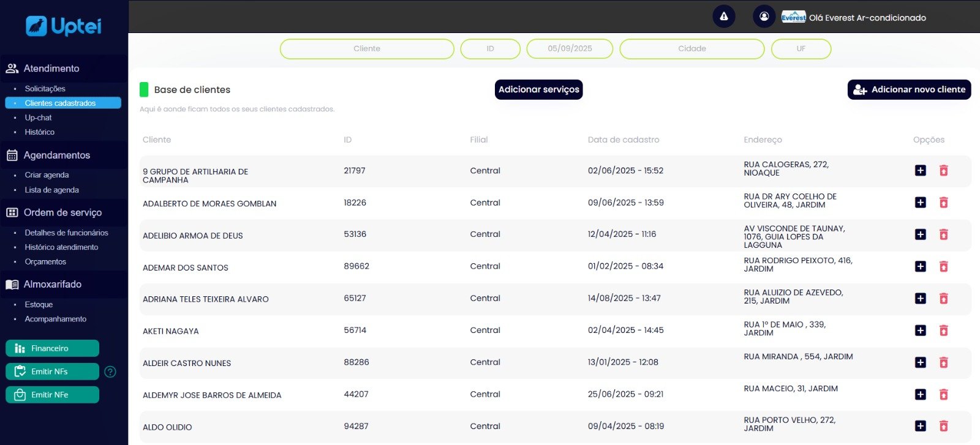
Task: Expand the Almoxarifado sidebar section
Action: 52,285
